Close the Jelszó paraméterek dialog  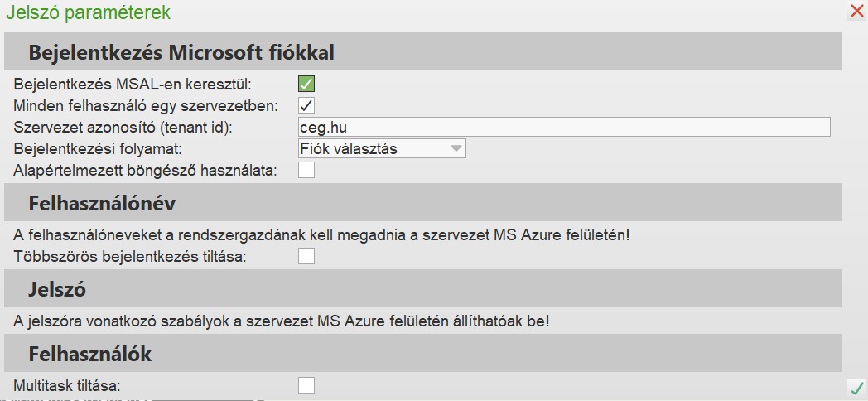[x=857, y=12]
